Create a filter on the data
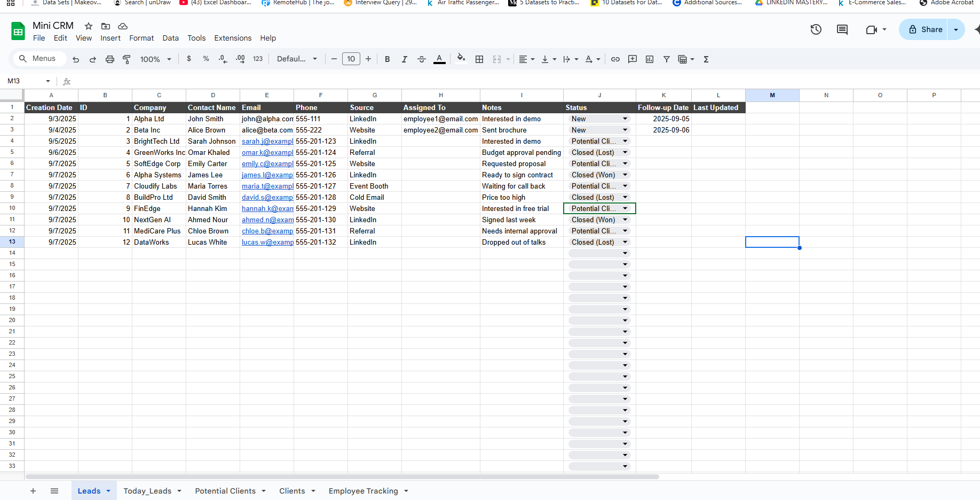The height and width of the screenshot is (500, 980). point(666,59)
